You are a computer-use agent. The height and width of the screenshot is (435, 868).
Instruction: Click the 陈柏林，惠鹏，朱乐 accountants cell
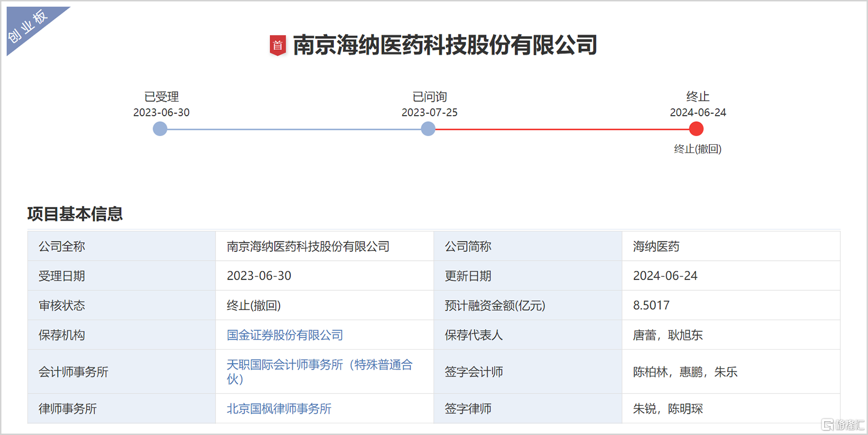[x=731, y=372]
